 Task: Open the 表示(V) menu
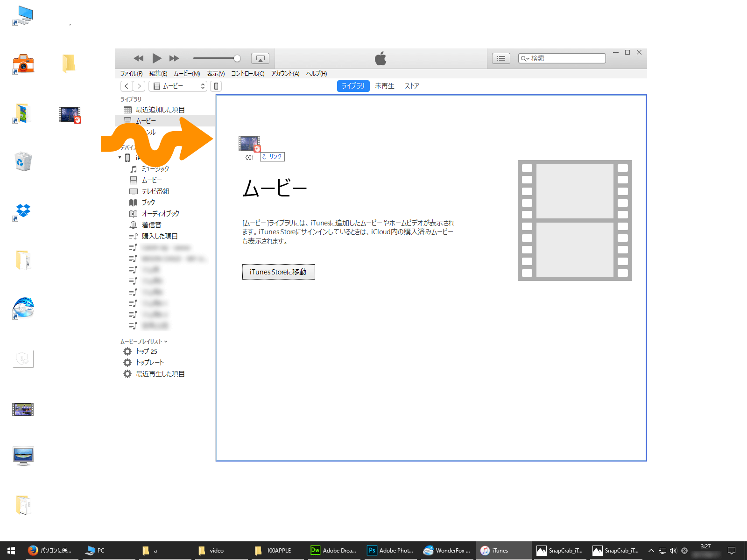(216, 74)
